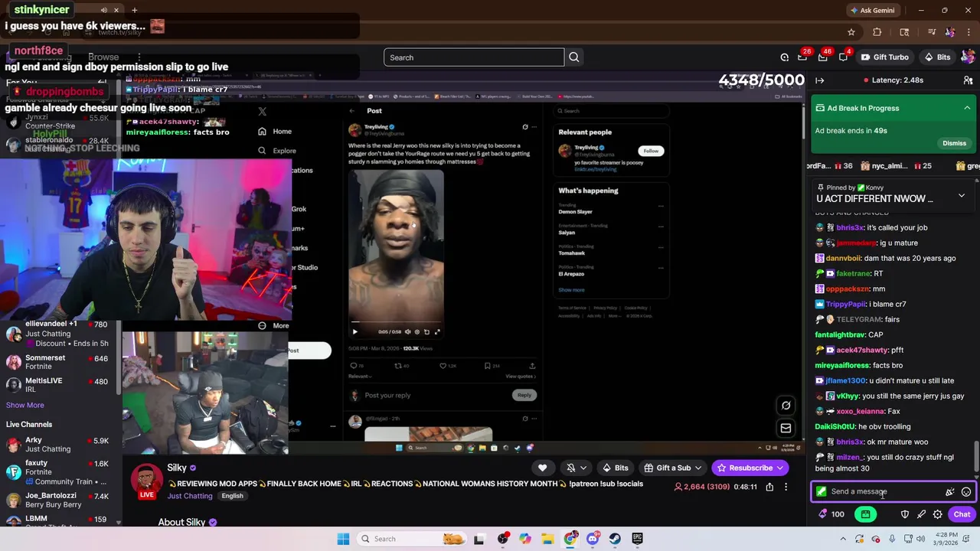Viewport: 980px width, 551px height.
Task: Open Bits in the top navigation
Action: (x=937, y=57)
